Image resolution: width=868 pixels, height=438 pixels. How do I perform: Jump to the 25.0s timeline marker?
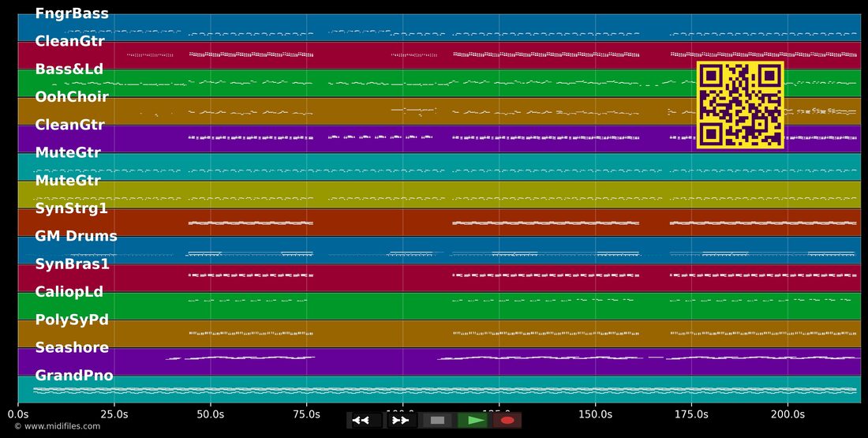click(x=114, y=414)
